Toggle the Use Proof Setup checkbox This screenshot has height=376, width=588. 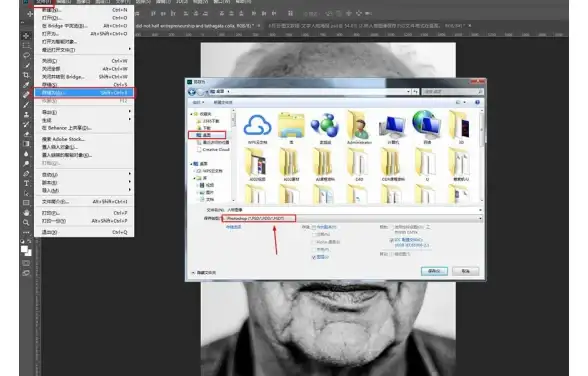[x=392, y=227]
